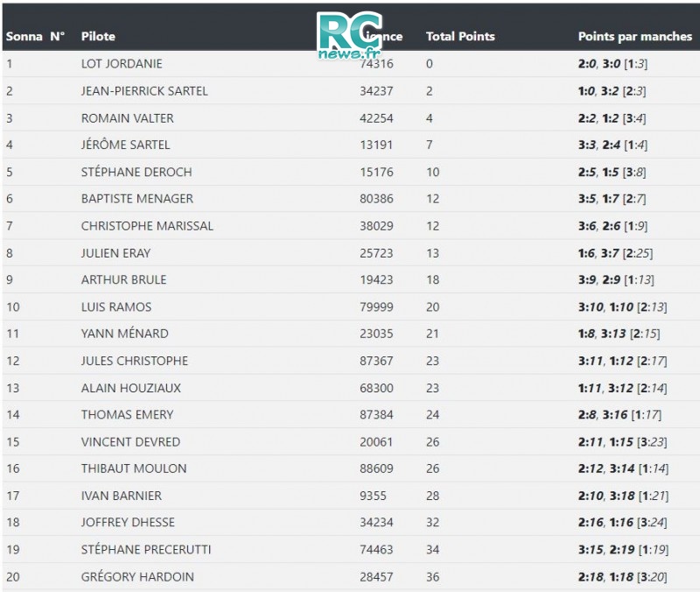The width and height of the screenshot is (700, 592).
Task: Click on ROMAIN VALTER name
Action: click(127, 118)
